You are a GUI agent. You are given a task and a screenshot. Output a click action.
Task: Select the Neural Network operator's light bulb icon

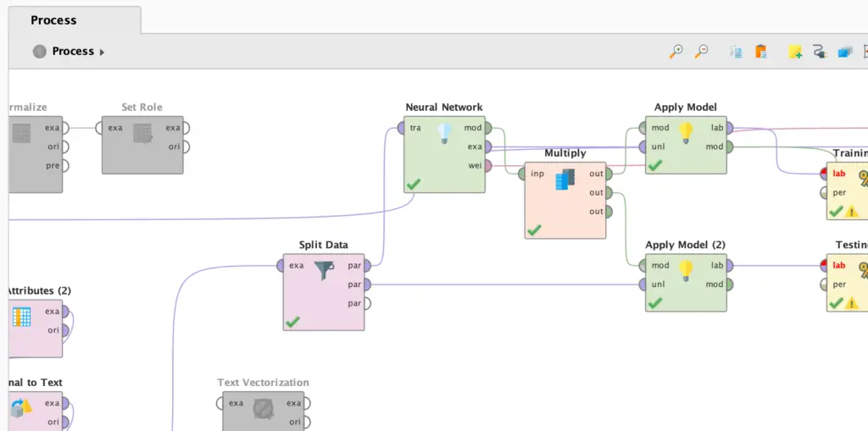444,133
